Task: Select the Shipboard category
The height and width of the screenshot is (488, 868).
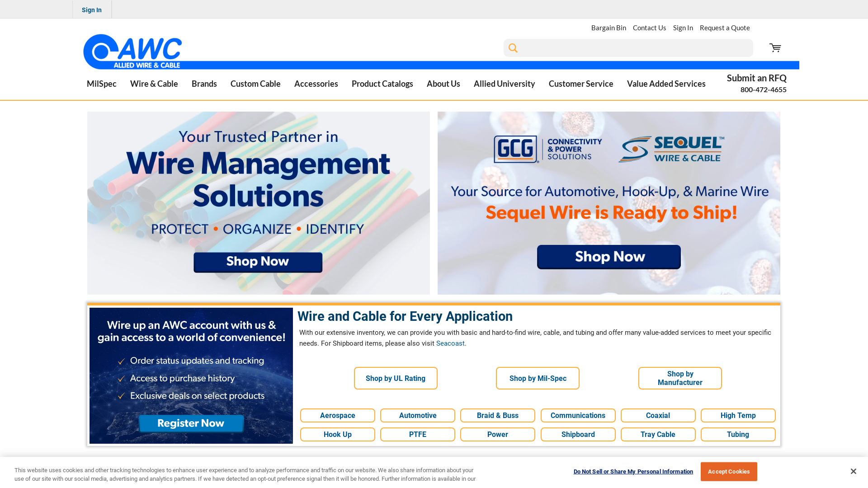Action: pos(578,435)
